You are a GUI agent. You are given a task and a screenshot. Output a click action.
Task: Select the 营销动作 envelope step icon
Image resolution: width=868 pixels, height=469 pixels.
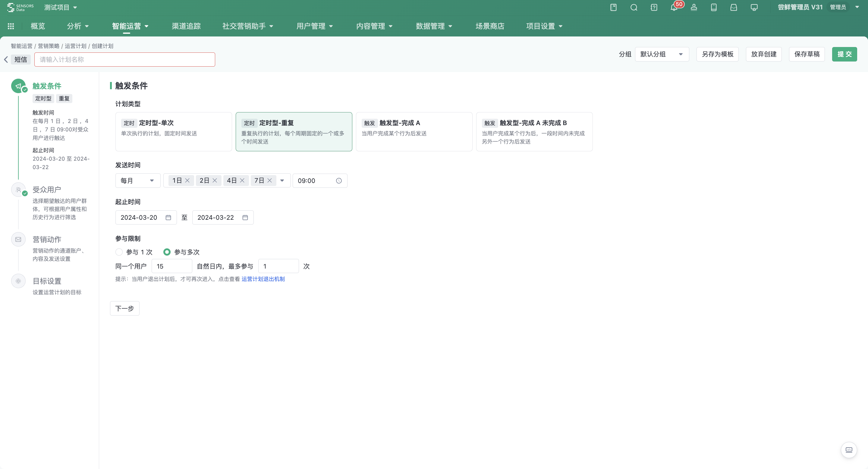click(x=18, y=239)
